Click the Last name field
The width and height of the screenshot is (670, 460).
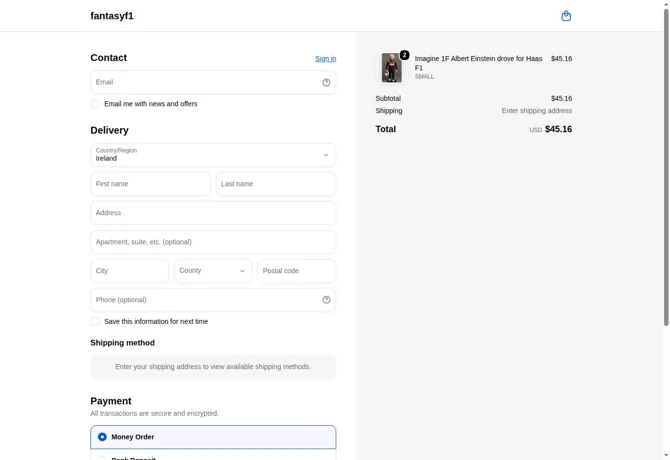click(276, 184)
